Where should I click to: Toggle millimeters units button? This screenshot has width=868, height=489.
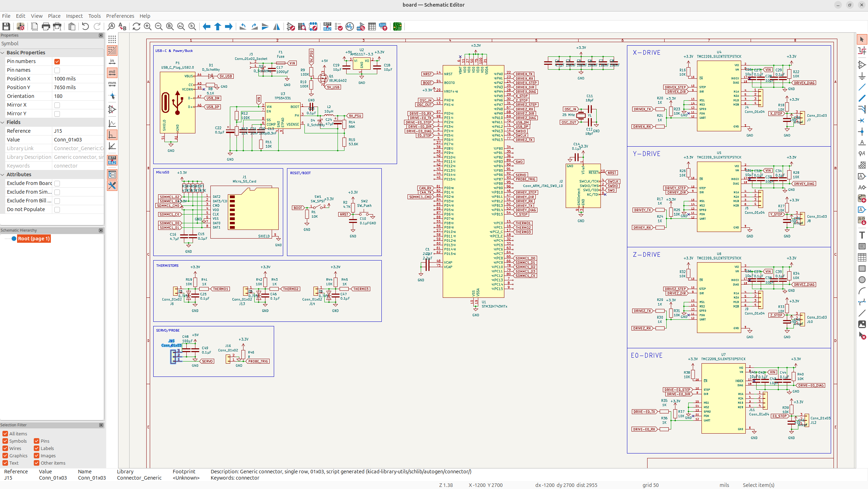[x=112, y=84]
